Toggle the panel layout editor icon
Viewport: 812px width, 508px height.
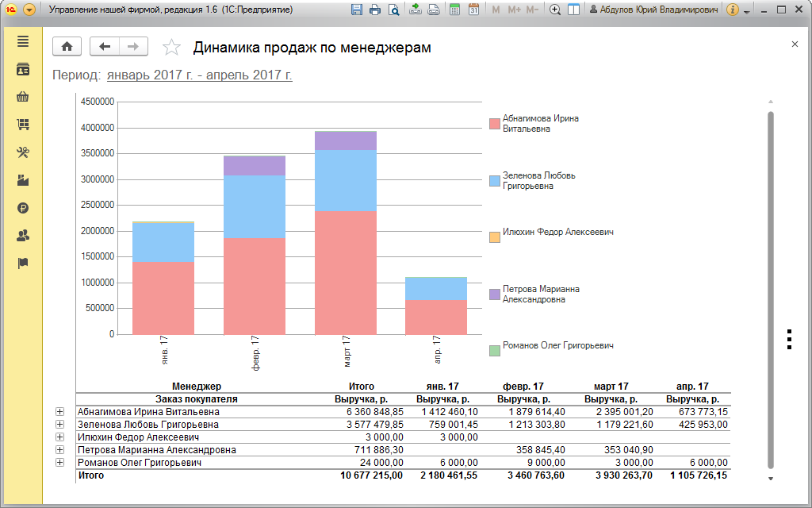(x=574, y=10)
